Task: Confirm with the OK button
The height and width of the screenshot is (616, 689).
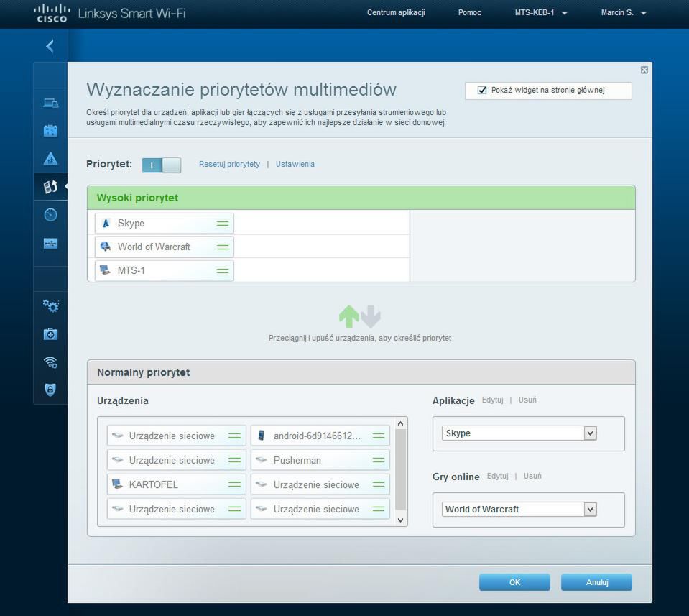Action: [514, 582]
